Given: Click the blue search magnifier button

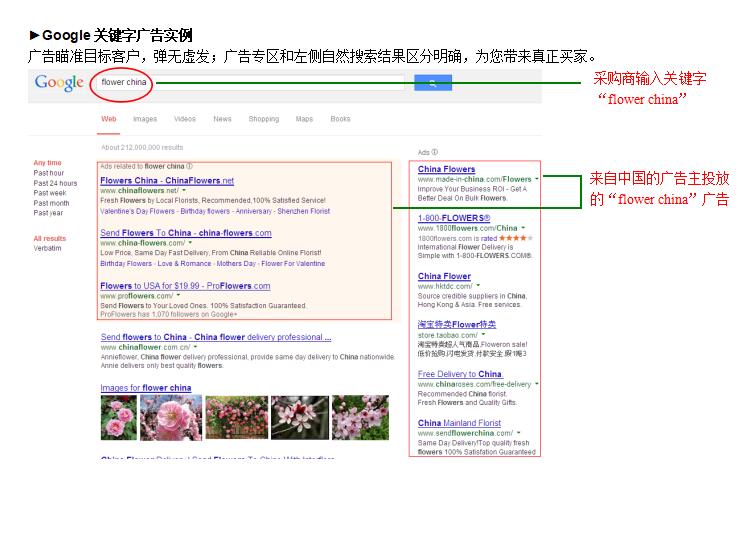Looking at the screenshot, I should 433,82.
